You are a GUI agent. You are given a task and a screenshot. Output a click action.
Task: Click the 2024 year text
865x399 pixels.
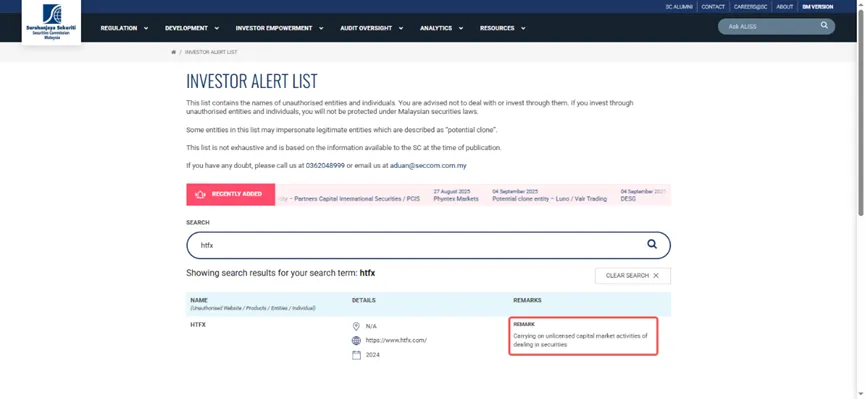(x=372, y=355)
